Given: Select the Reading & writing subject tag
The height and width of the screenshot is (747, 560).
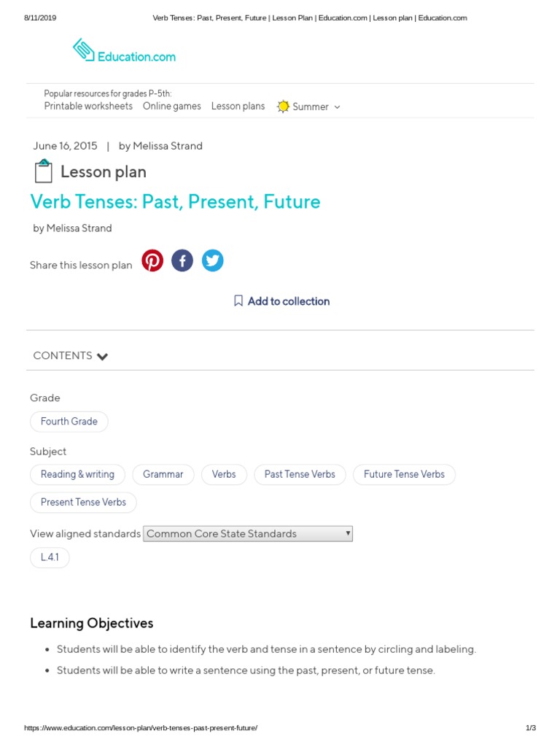Looking at the screenshot, I should coord(77,474).
